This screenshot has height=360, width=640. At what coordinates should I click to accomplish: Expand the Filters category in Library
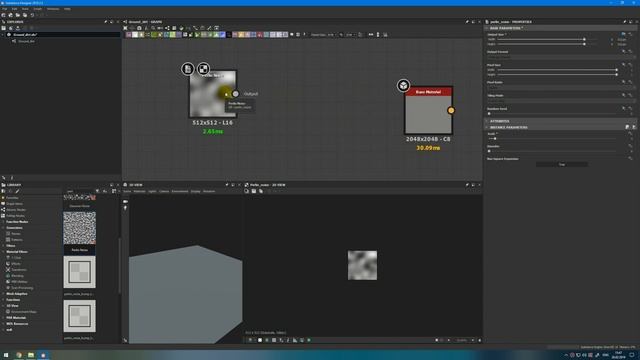click(3, 246)
